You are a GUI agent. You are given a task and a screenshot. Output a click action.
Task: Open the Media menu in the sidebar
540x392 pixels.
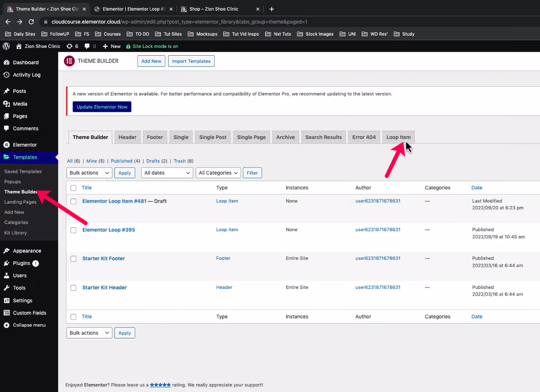tap(20, 104)
